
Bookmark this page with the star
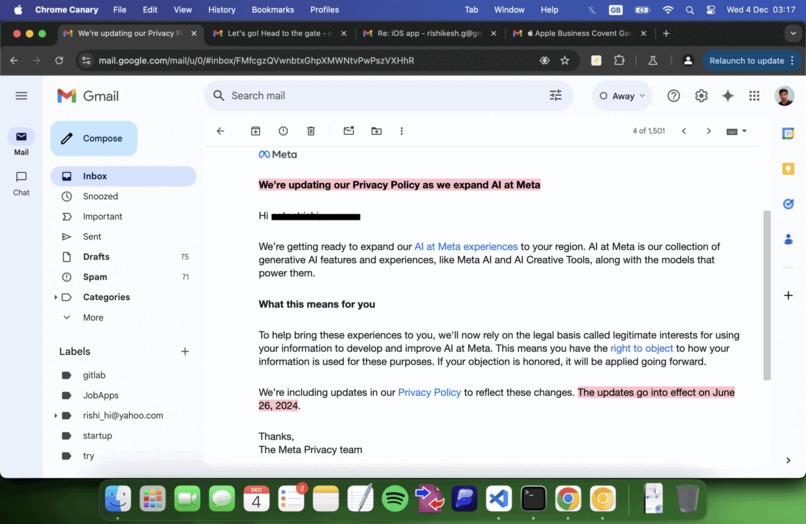tap(565, 61)
